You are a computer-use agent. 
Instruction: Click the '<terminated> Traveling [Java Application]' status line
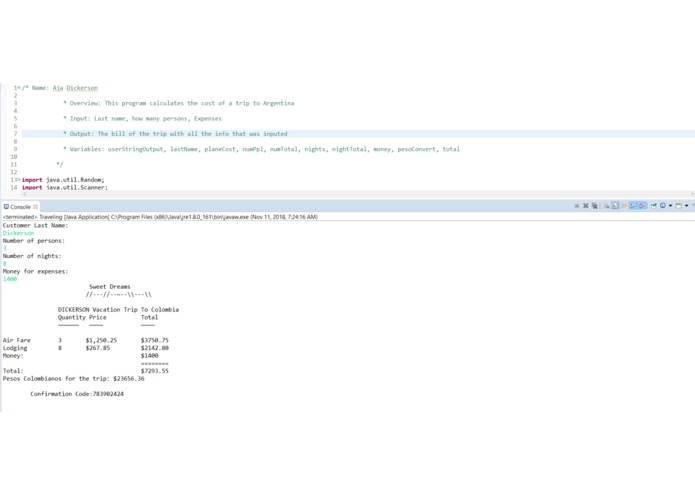click(x=160, y=217)
